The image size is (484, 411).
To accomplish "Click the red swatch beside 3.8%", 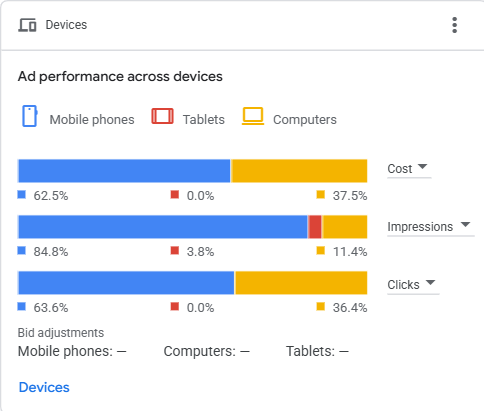I will 175,250.
